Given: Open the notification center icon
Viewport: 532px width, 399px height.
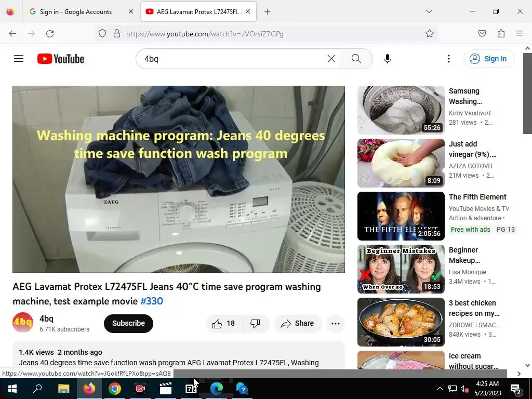Looking at the screenshot, I should [x=516, y=389].
